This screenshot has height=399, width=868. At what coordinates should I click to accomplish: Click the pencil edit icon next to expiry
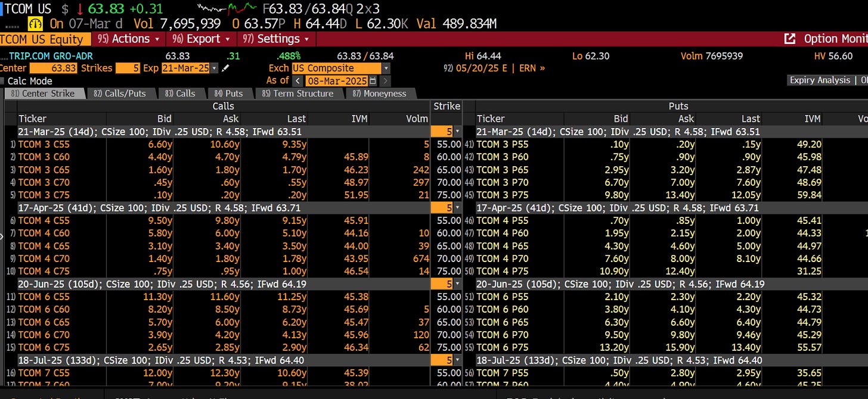click(225, 68)
